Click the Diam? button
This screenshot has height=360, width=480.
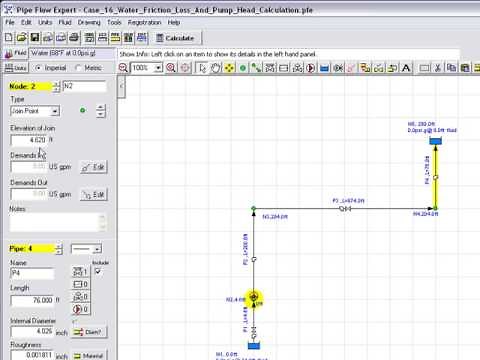(88, 332)
